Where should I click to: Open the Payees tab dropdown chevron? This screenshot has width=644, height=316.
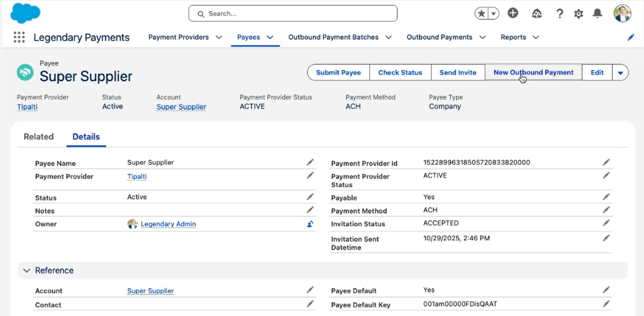coord(270,37)
